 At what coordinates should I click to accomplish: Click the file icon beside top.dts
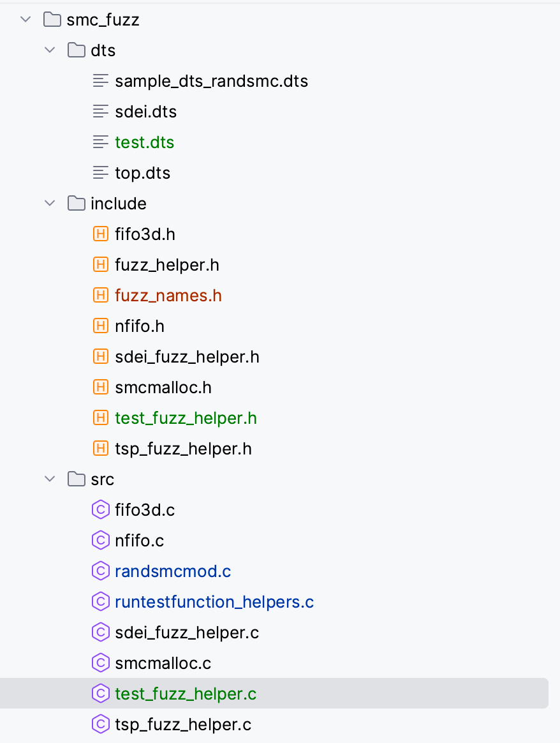(x=101, y=173)
